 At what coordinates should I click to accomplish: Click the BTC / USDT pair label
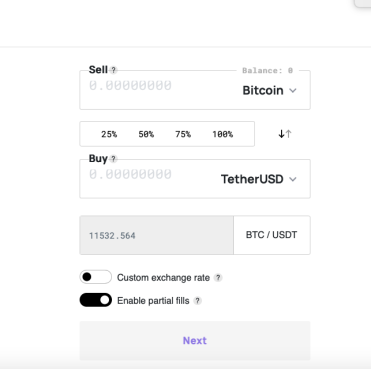click(271, 235)
